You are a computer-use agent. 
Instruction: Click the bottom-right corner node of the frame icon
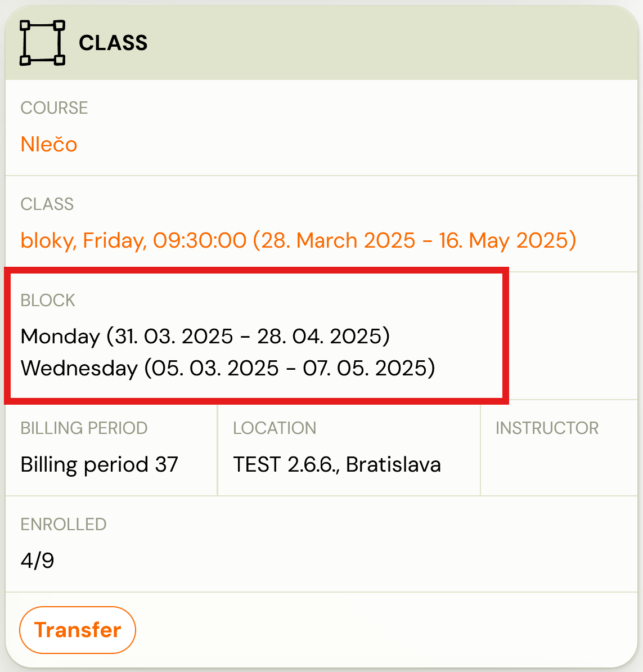(x=59, y=60)
